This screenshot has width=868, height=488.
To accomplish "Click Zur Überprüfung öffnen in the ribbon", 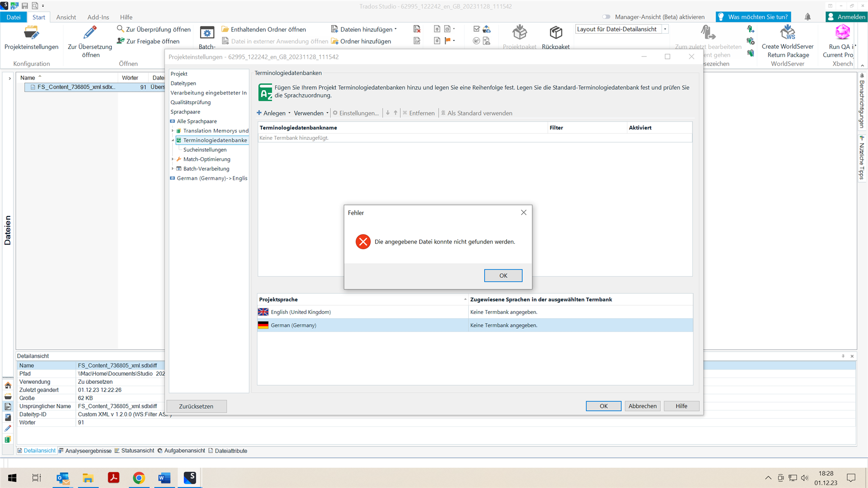I will [x=154, y=29].
